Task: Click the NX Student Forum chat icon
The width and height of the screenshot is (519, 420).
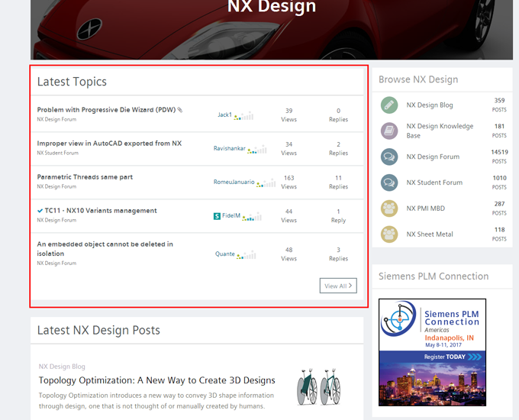Action: (x=389, y=183)
